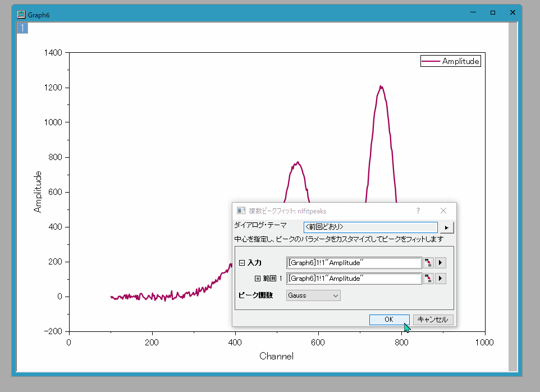
Task: Open help via the dialog's question mark
Action: 418,211
